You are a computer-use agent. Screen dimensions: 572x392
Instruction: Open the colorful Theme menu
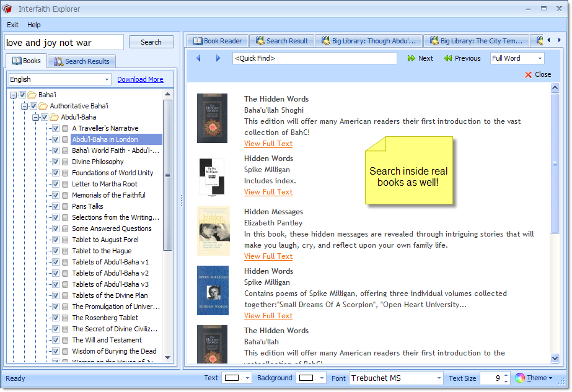(x=520, y=378)
